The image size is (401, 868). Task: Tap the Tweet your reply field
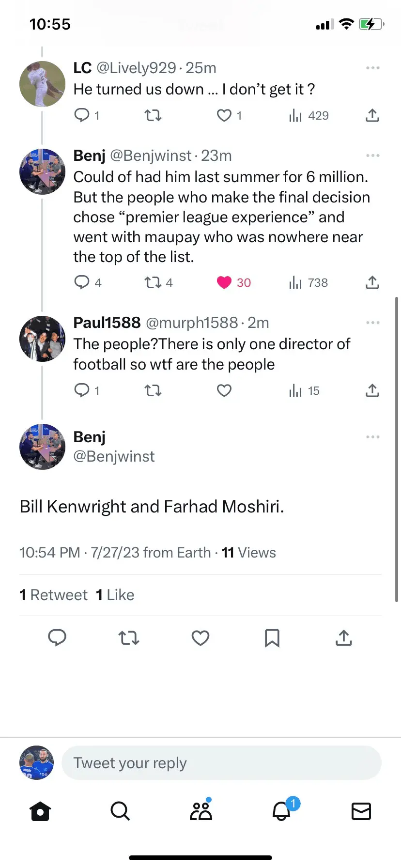click(221, 763)
